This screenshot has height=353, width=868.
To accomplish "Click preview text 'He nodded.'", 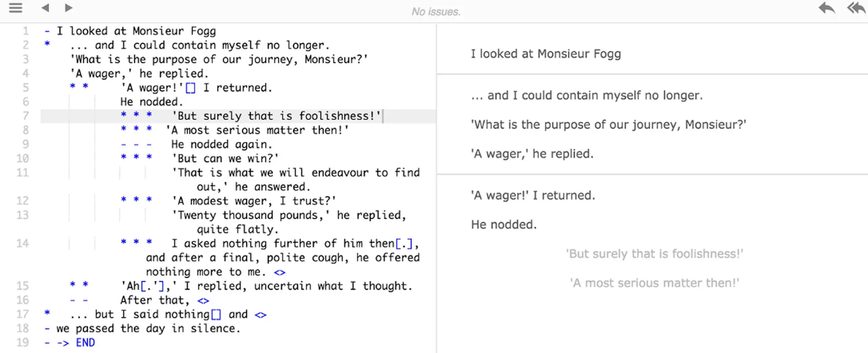I will point(504,225).
